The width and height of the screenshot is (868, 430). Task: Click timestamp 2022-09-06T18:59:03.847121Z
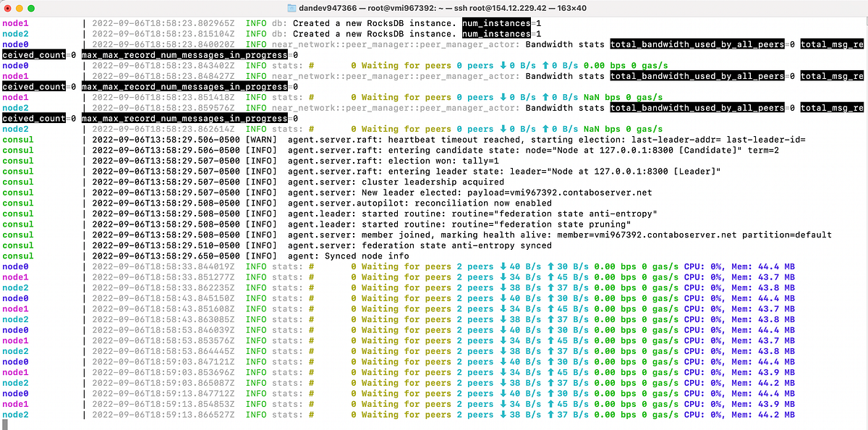click(x=165, y=361)
